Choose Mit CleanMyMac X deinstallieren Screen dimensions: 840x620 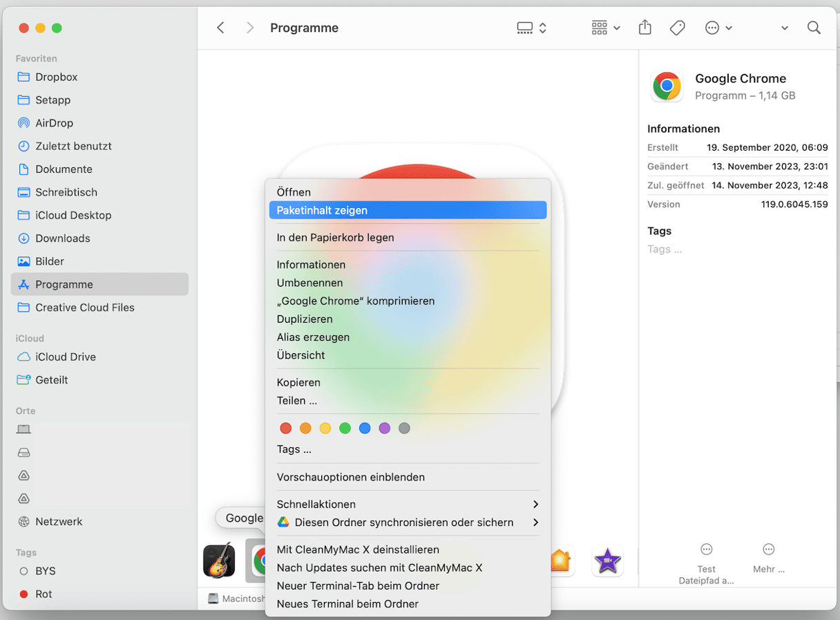[408, 549]
